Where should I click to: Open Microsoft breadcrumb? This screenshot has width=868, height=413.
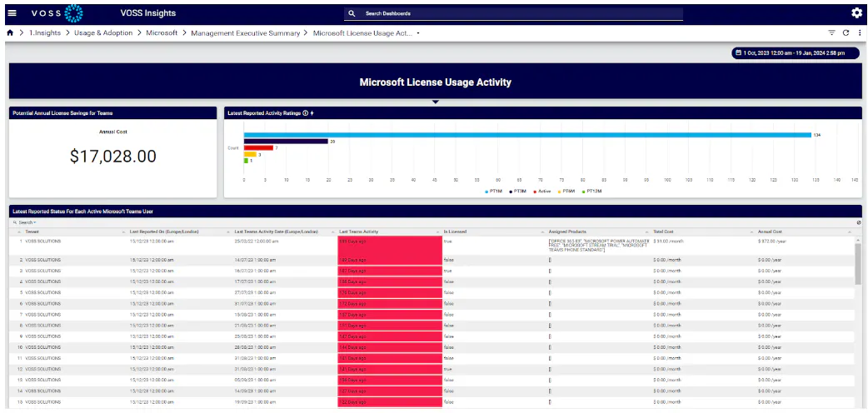pos(162,33)
